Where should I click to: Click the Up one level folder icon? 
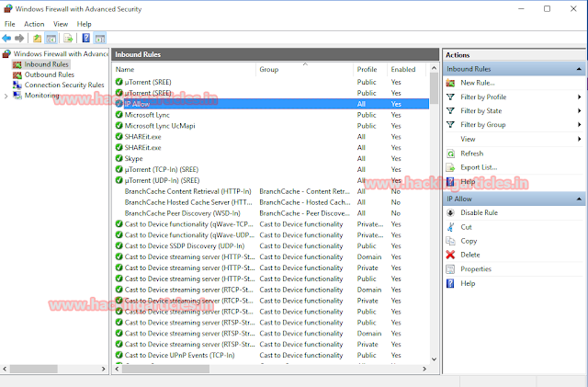point(37,38)
